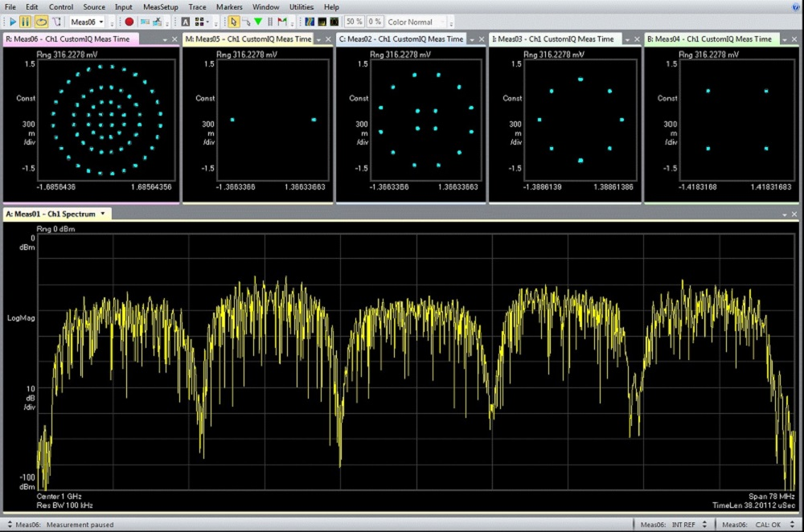Toggle the continuous sweep loop icon

click(42, 22)
